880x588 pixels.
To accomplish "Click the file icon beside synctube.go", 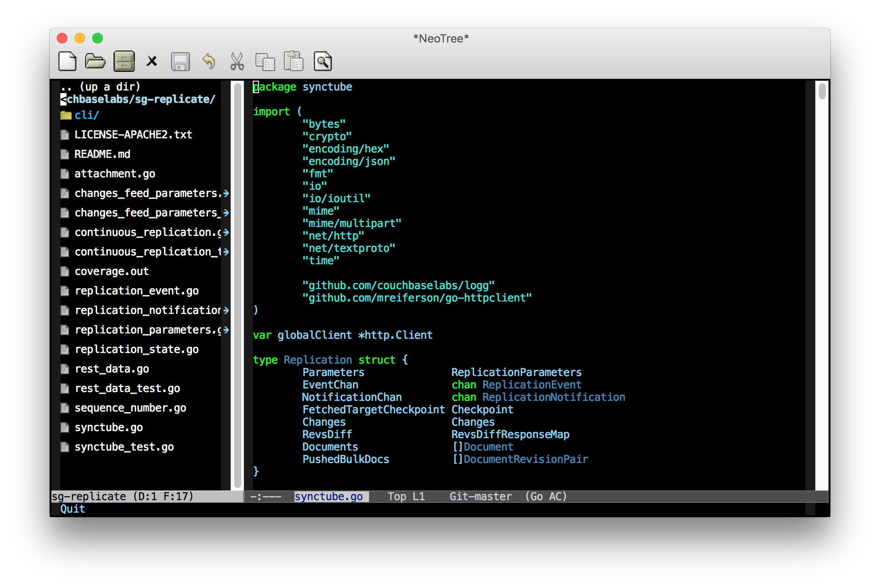I will click(x=65, y=427).
